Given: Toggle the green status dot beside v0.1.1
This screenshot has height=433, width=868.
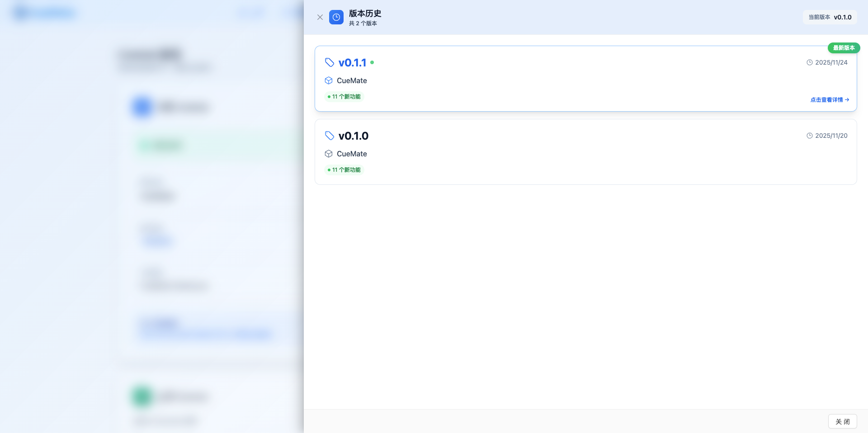Looking at the screenshot, I should point(372,62).
